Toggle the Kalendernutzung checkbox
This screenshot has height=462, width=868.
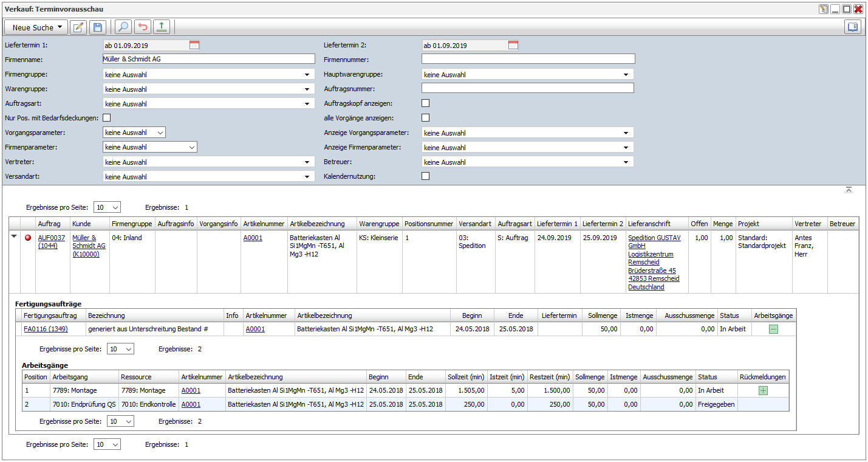tap(426, 176)
